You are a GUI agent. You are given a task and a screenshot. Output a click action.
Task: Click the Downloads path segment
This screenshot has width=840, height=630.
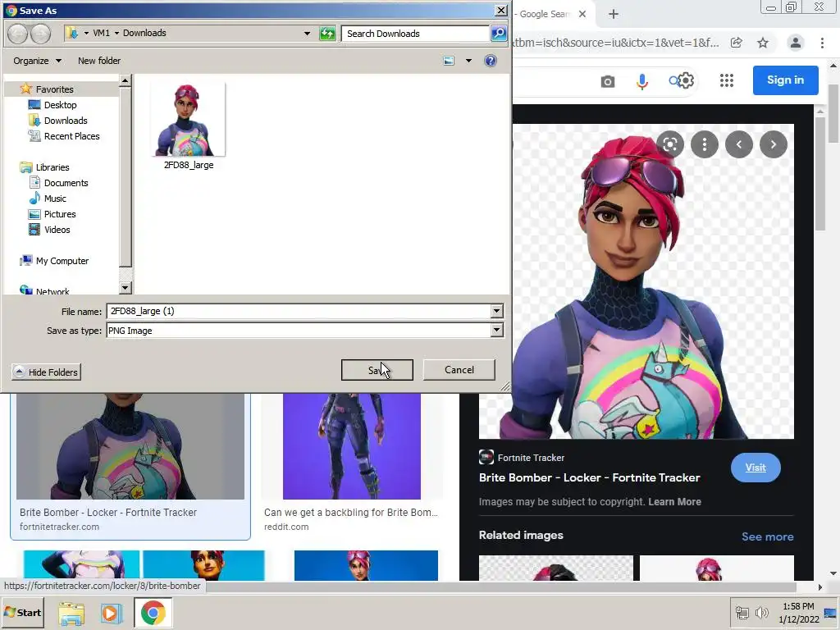tap(144, 33)
